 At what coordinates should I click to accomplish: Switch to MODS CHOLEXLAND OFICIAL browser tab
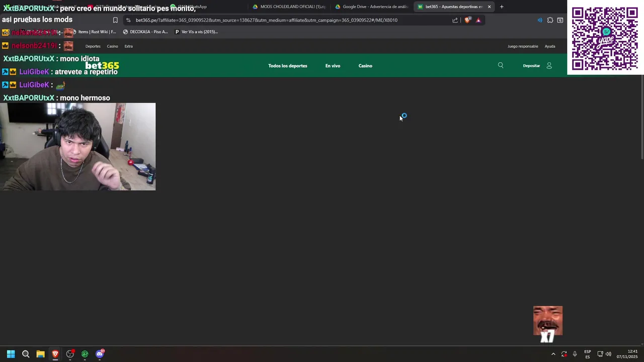(x=289, y=7)
